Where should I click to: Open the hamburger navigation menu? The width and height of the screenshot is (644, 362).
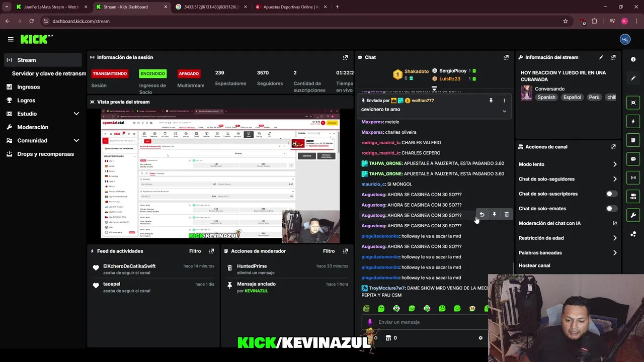point(11,39)
